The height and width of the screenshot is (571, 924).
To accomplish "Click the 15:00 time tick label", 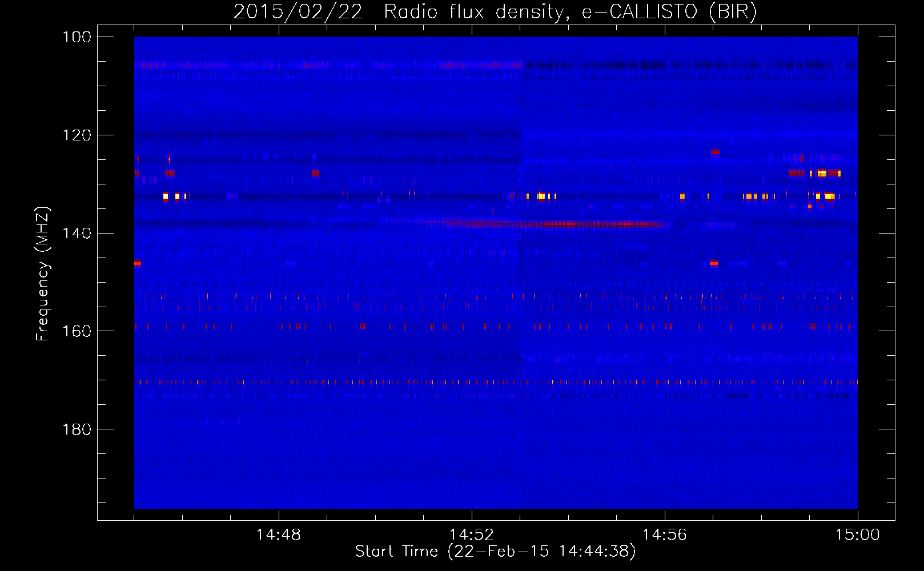I will [857, 535].
